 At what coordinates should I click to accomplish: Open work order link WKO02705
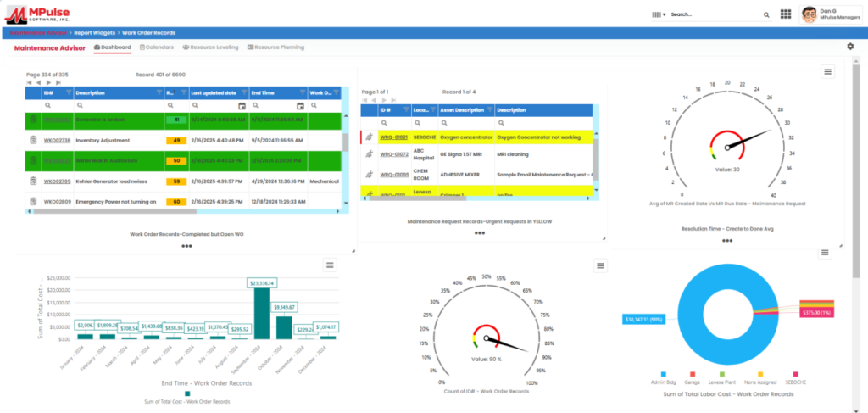coord(57,181)
